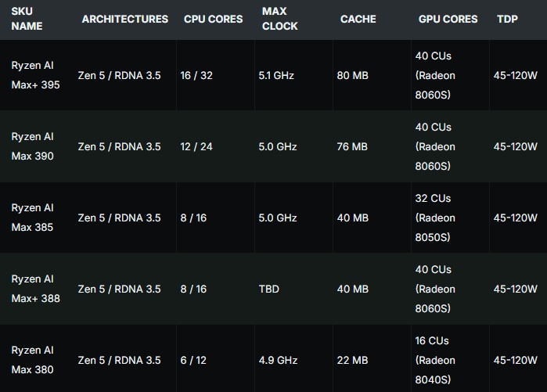
Task: Click the TDP column header
Action: tap(507, 19)
